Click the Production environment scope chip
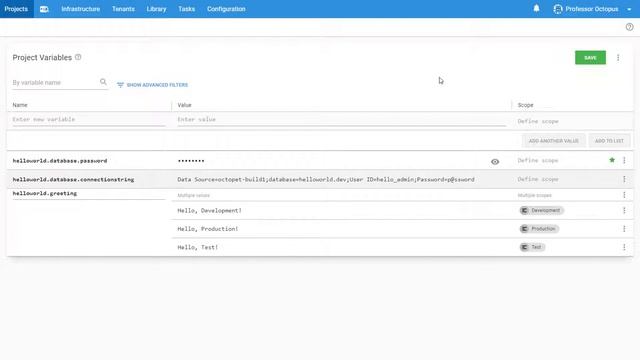640x360 pixels. click(539, 229)
